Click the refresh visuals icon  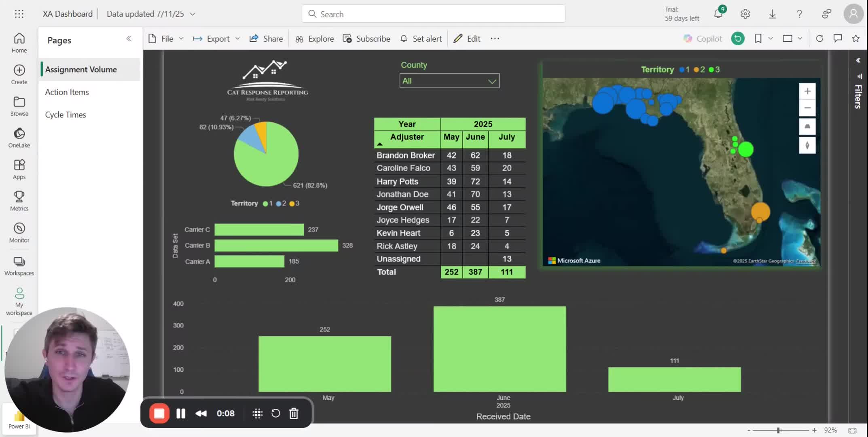point(819,38)
